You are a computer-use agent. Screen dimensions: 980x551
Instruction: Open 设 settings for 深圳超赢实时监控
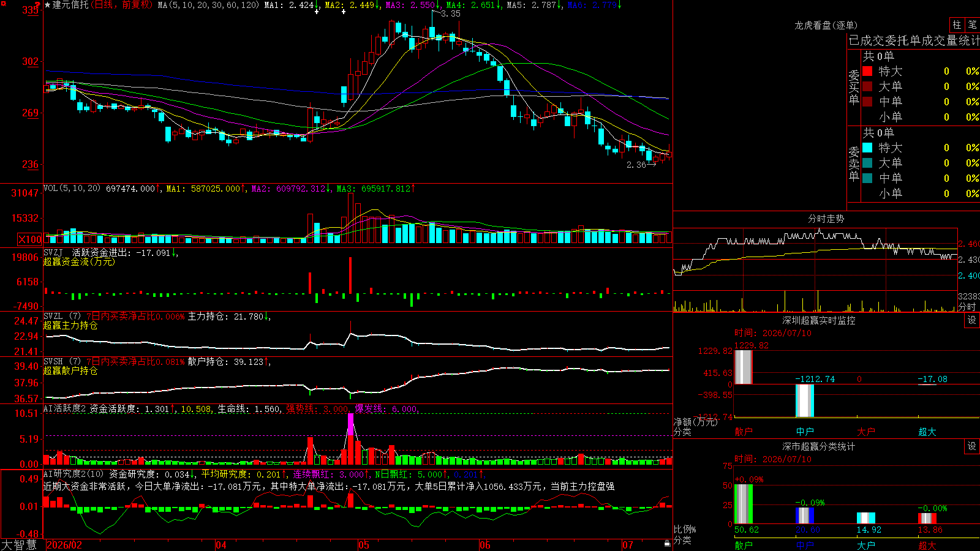(x=972, y=320)
